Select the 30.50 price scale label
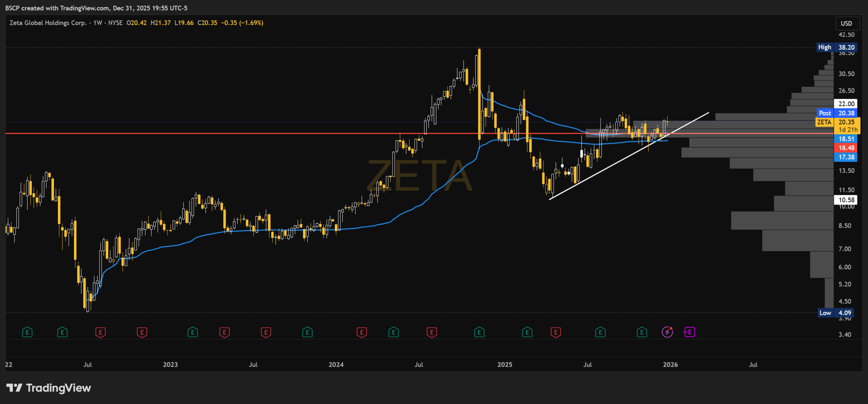 click(x=846, y=74)
